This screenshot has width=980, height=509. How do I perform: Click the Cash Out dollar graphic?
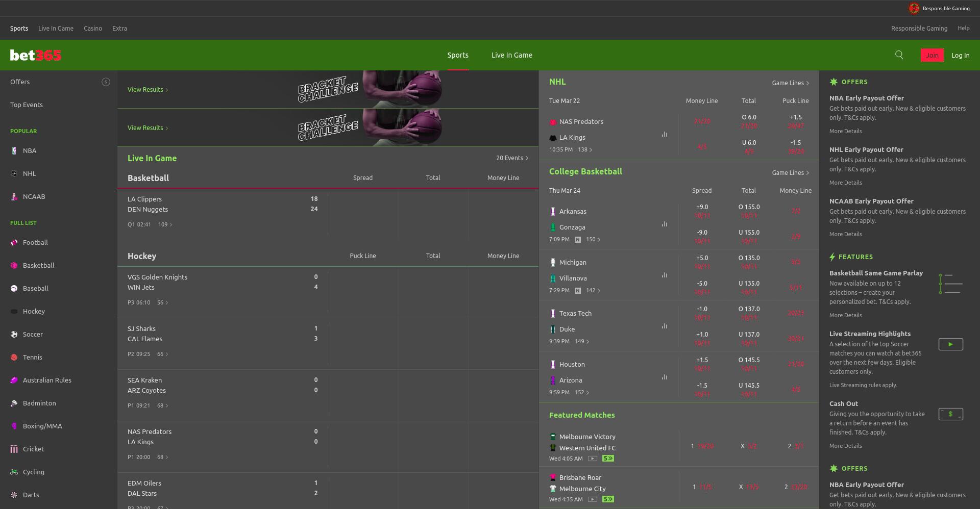click(950, 414)
